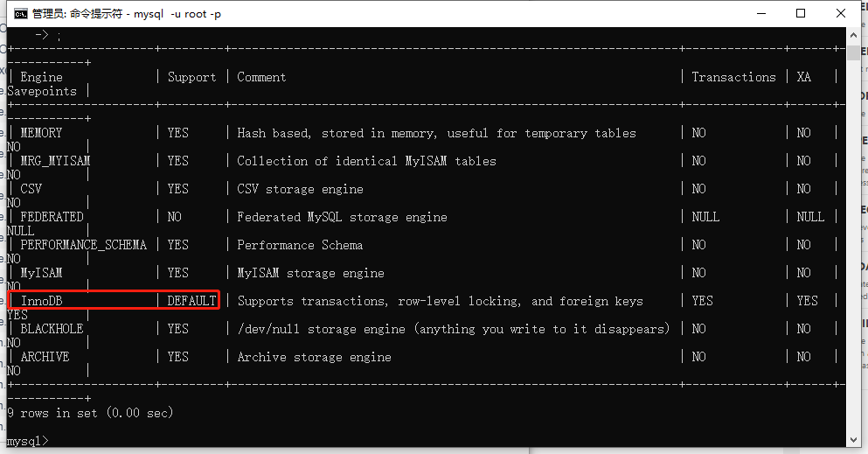Close the mysql command prompt window

[840, 13]
